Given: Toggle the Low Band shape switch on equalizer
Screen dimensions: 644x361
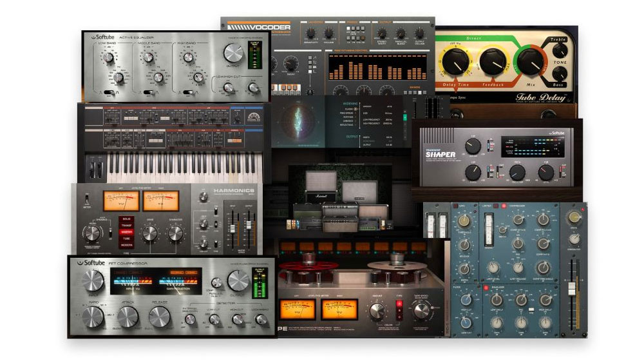Looking at the screenshot, I should [108, 93].
